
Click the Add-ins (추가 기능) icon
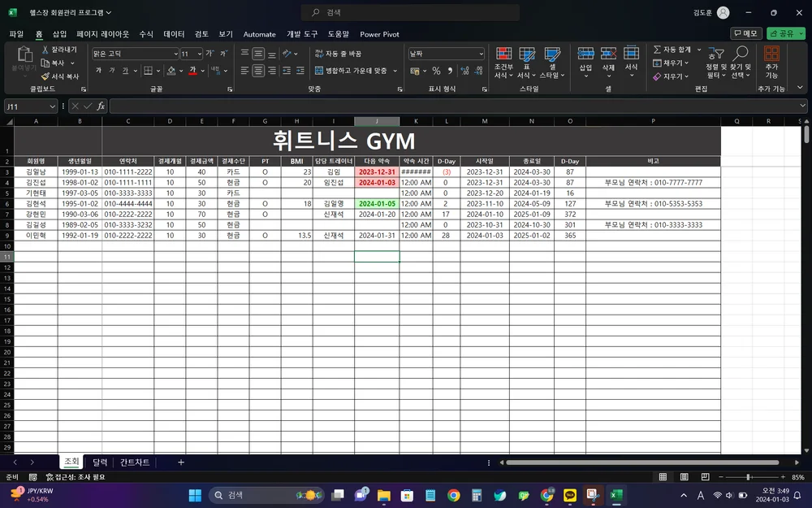tap(771, 57)
